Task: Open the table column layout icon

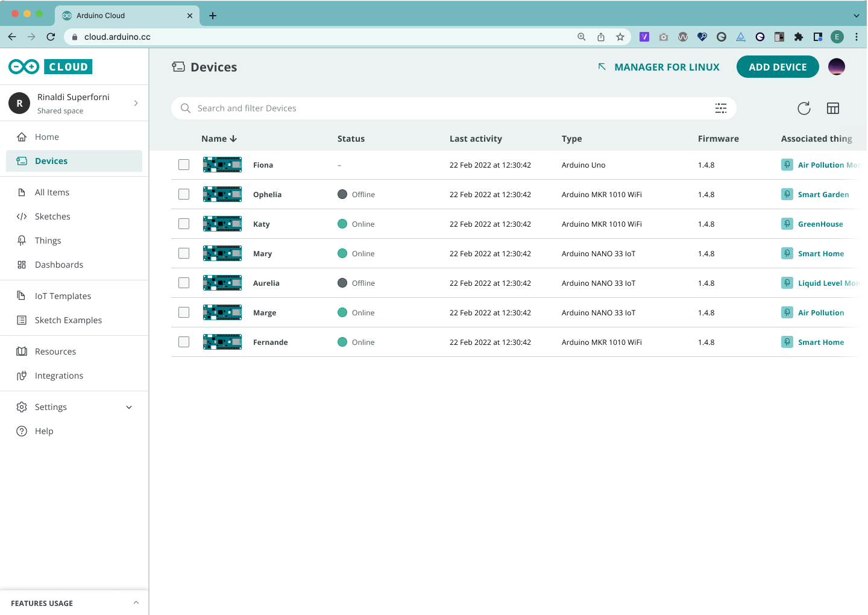Action: (833, 109)
